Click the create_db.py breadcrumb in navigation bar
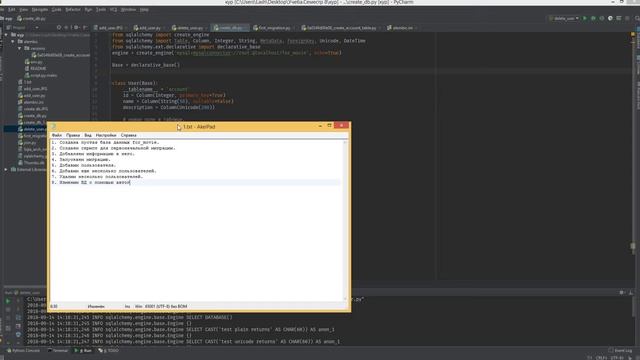 click(x=32, y=18)
